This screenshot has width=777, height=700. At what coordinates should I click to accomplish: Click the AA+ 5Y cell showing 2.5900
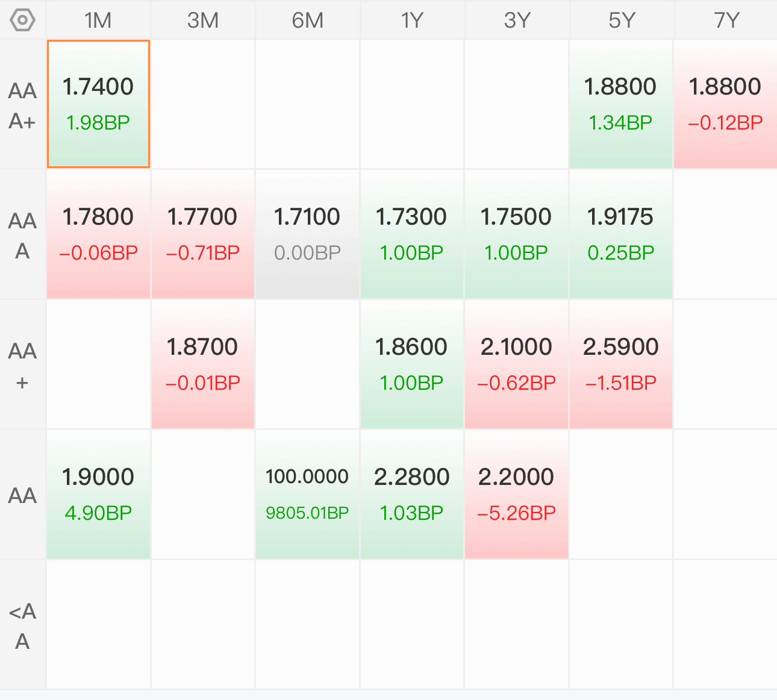(621, 364)
